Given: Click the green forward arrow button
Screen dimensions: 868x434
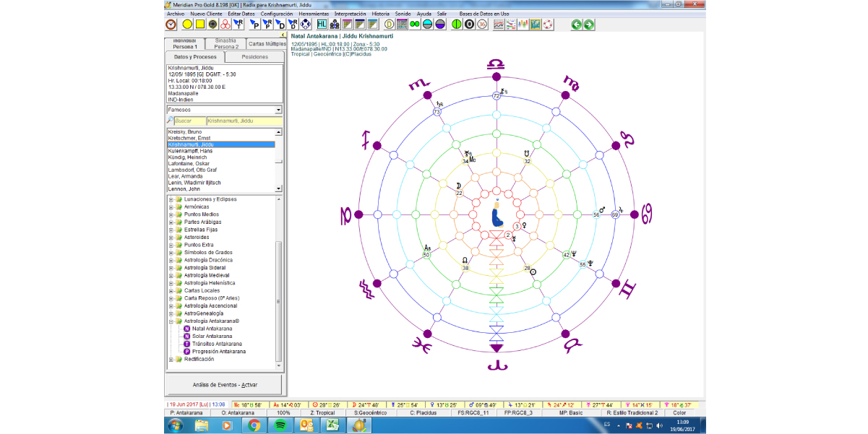Looking at the screenshot, I should pos(589,25).
